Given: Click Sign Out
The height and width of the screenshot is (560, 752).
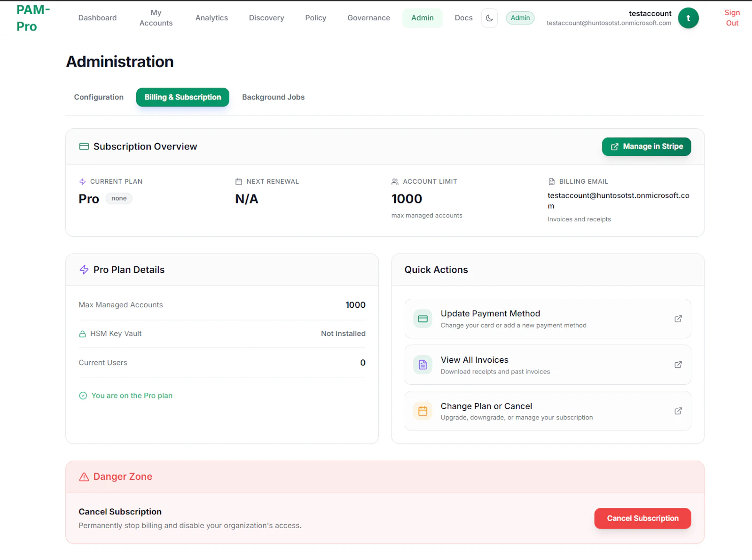Looking at the screenshot, I should 732,18.
